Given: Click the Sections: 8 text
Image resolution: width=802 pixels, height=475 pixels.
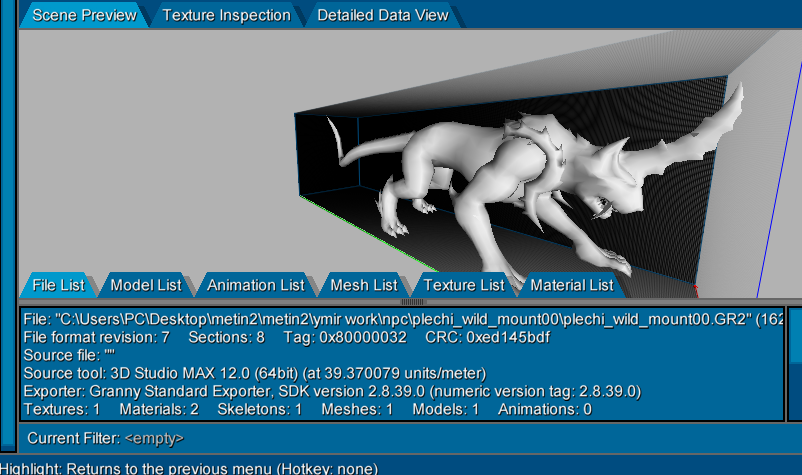Looking at the screenshot, I should pyautogui.click(x=227, y=337).
